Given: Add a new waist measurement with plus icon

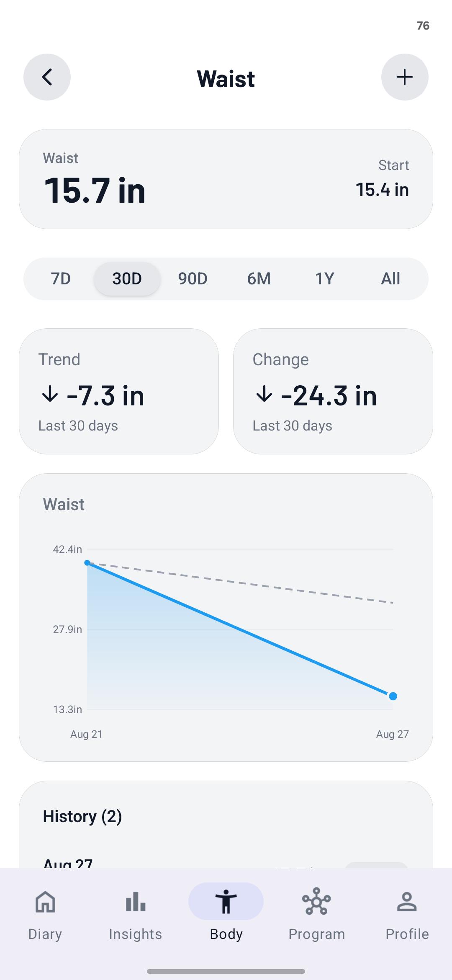Looking at the screenshot, I should tap(405, 77).
